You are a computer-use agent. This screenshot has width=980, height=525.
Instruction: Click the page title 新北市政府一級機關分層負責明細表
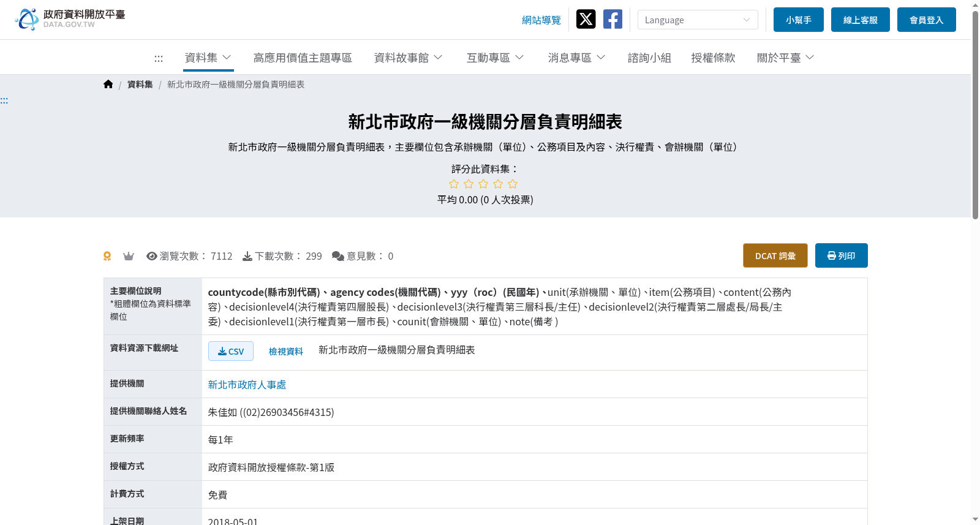click(x=485, y=122)
